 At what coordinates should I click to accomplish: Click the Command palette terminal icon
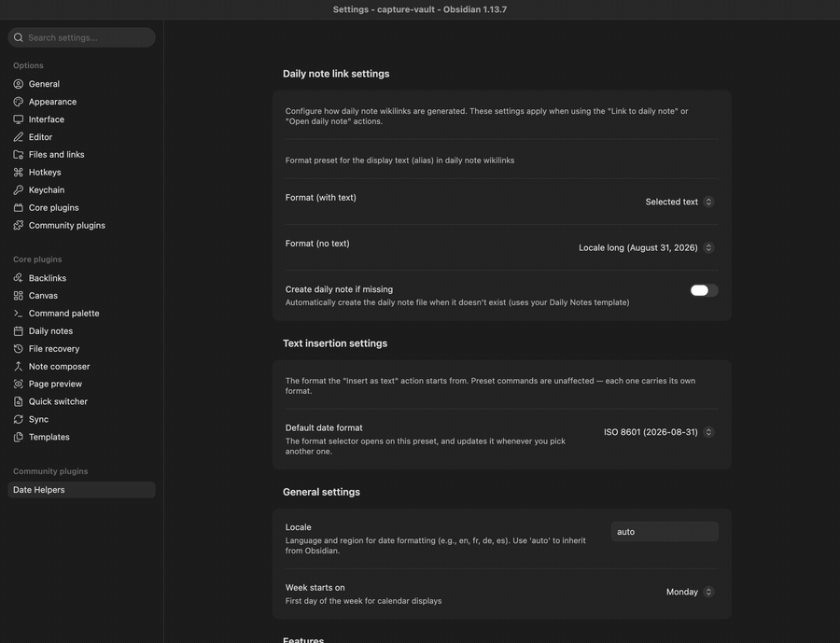[x=19, y=314]
